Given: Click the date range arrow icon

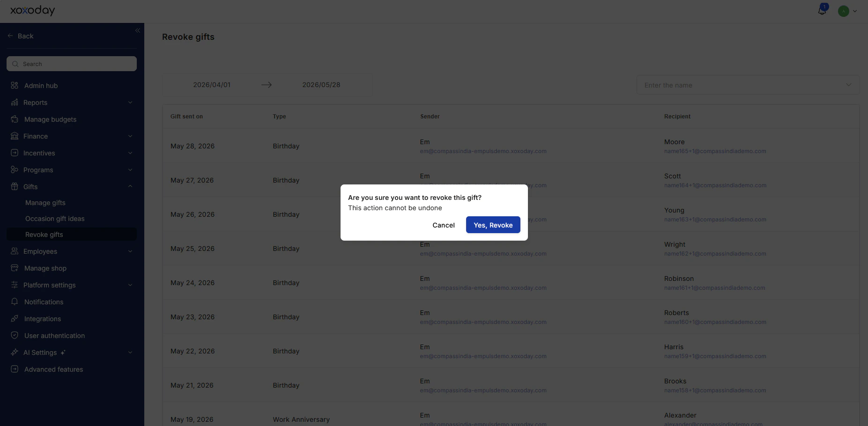Looking at the screenshot, I should click(x=267, y=85).
